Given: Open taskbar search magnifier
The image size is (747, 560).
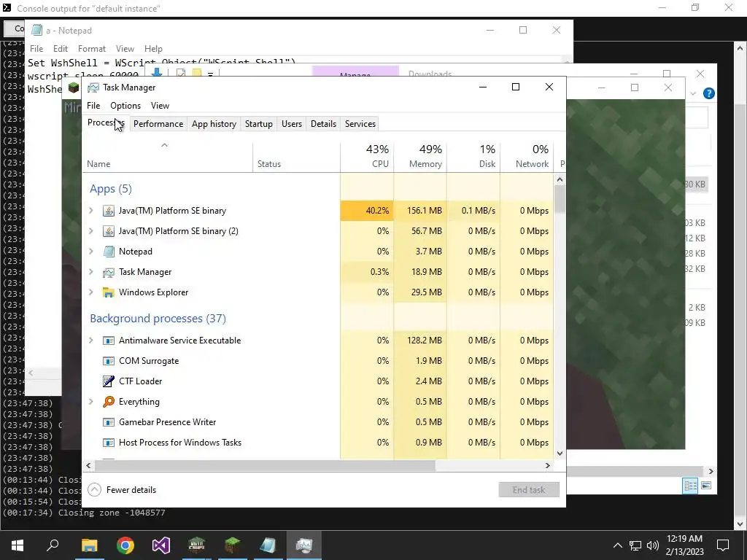Looking at the screenshot, I should 53,545.
